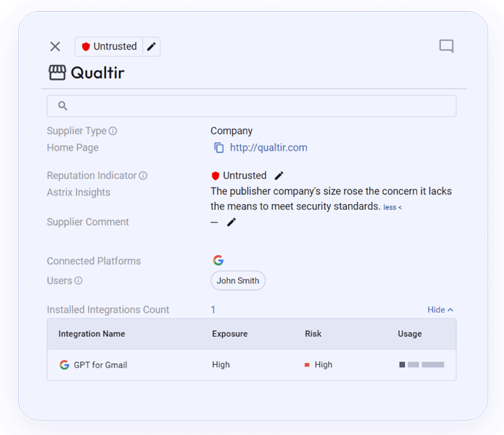This screenshot has width=504, height=435.
Task: Select the John Smith user chip
Action: 237,281
